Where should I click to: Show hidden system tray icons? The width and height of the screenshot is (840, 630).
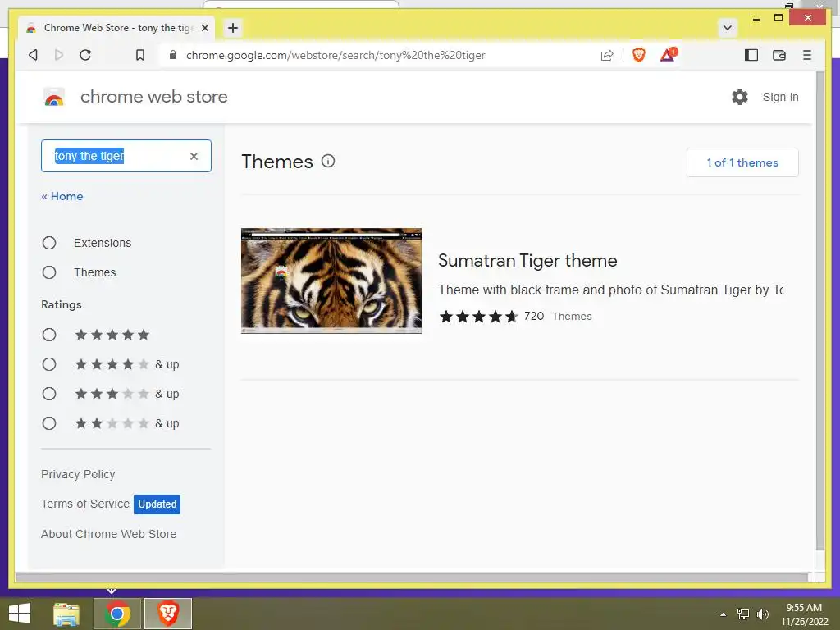pyautogui.click(x=724, y=614)
